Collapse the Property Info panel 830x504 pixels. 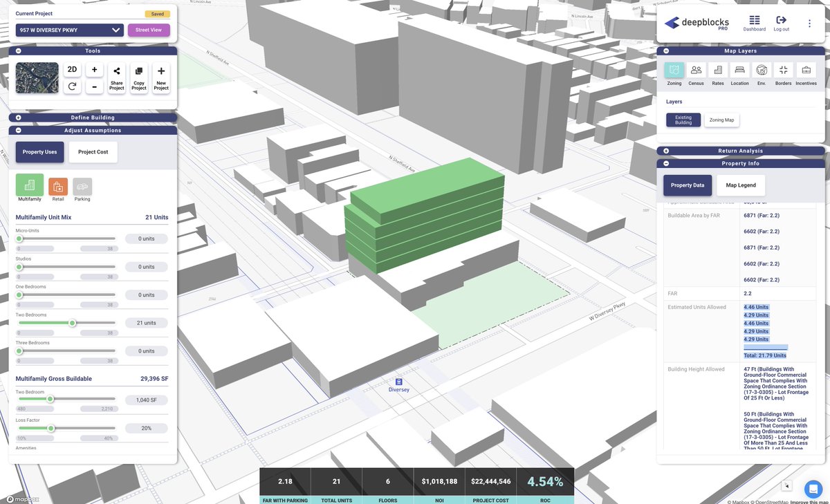[x=666, y=163]
